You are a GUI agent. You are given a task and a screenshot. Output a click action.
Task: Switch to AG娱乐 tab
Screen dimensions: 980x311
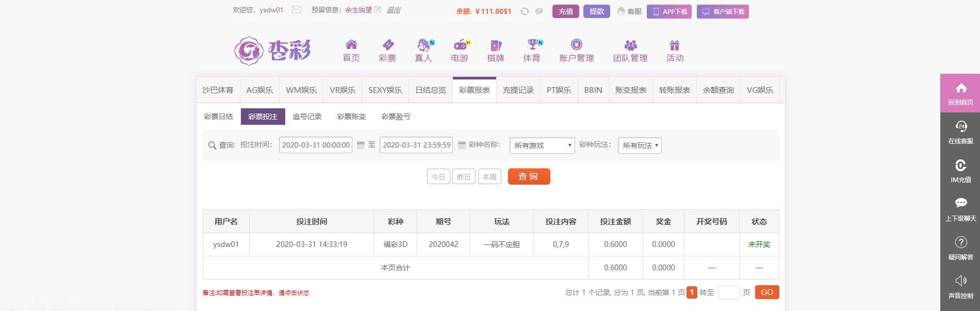pyautogui.click(x=259, y=90)
